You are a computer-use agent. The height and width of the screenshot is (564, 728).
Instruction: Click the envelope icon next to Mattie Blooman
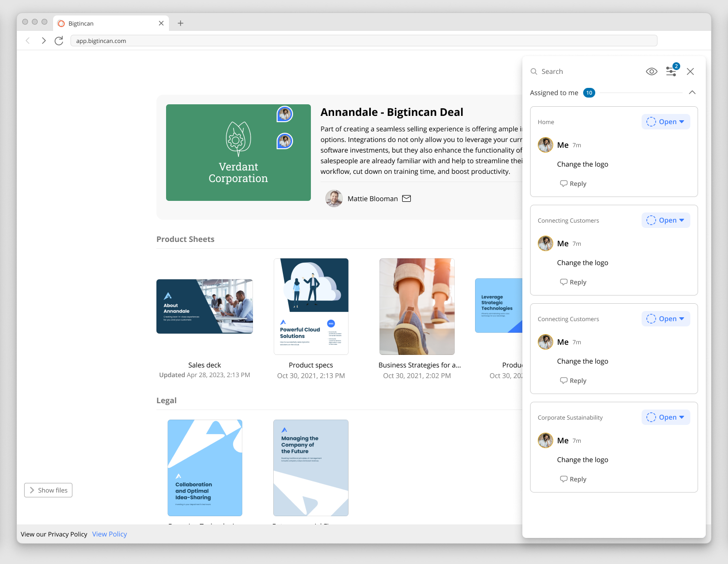coord(406,198)
